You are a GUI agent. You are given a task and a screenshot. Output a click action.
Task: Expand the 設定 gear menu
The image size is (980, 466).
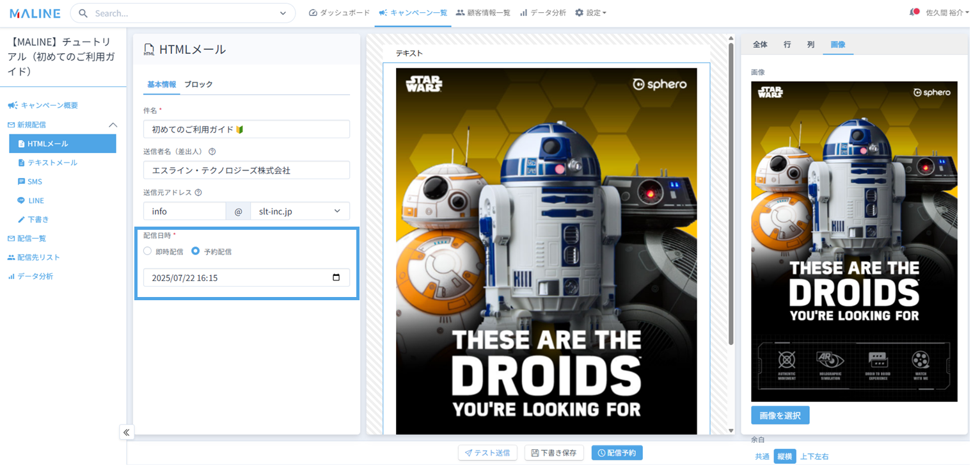[590, 13]
